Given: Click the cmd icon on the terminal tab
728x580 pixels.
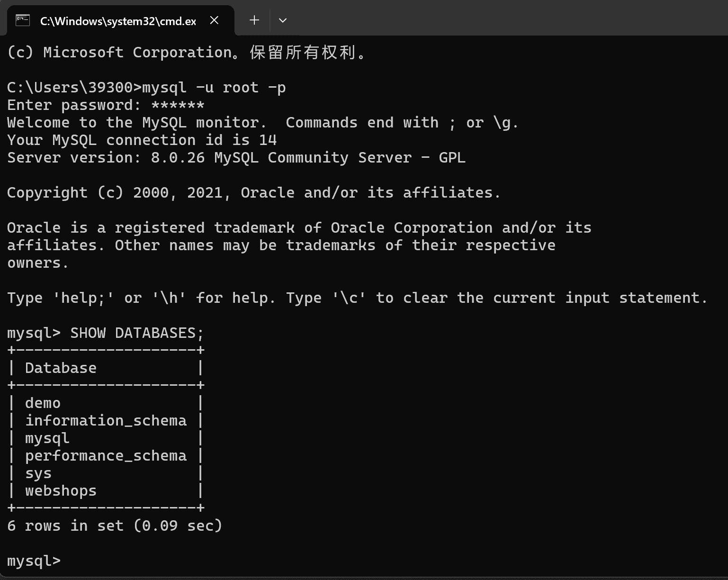Looking at the screenshot, I should [23, 20].
